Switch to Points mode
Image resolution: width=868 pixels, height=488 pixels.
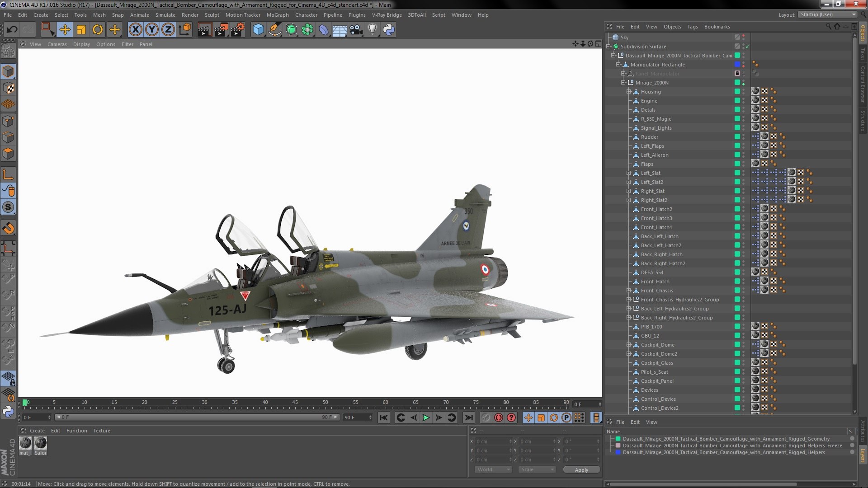point(8,121)
